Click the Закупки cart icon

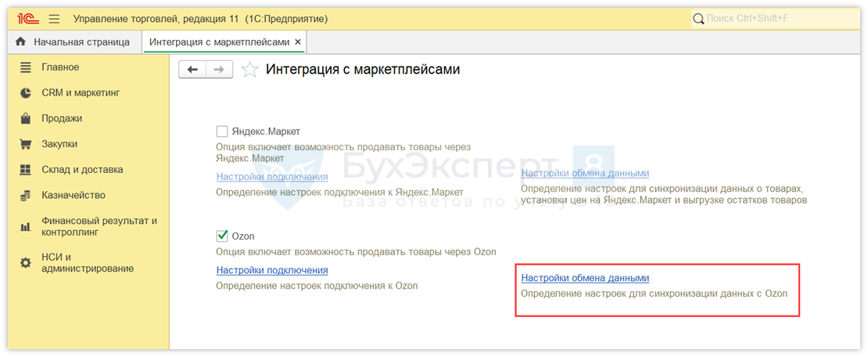point(26,144)
